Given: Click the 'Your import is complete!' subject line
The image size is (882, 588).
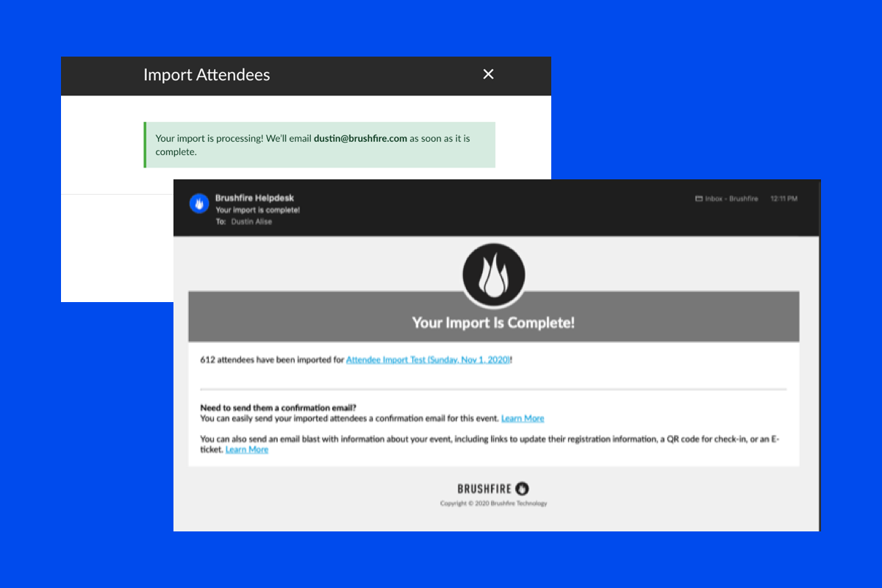Looking at the screenshot, I should [258, 210].
